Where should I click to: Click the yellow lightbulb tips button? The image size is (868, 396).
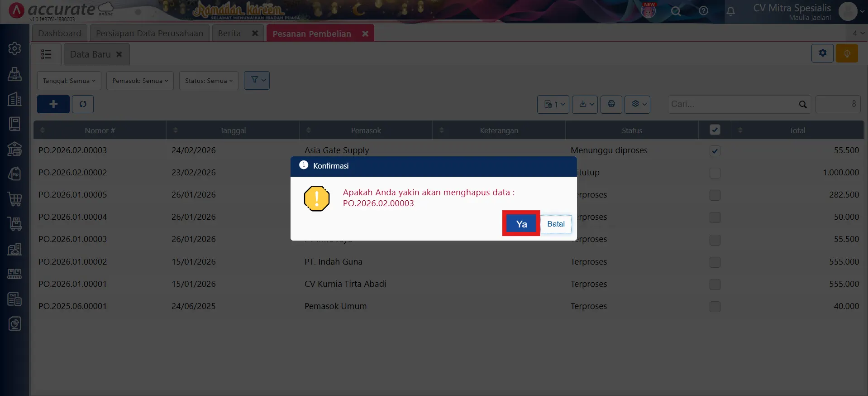[847, 53]
